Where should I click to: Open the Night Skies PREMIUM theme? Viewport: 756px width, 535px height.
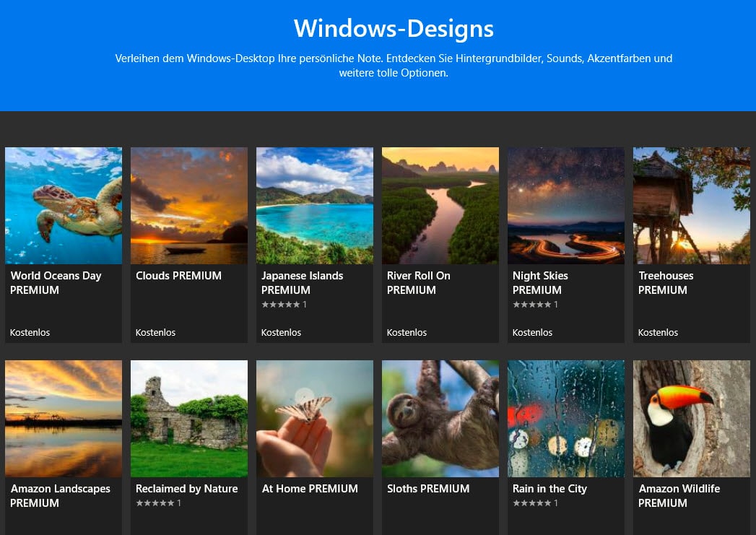(x=565, y=206)
